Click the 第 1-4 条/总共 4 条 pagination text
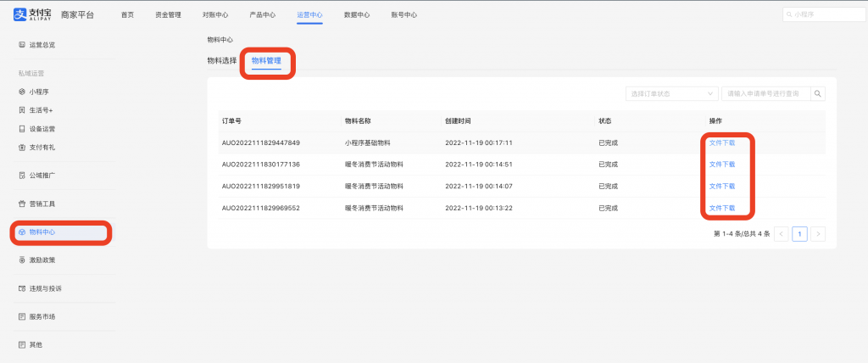 pos(742,234)
